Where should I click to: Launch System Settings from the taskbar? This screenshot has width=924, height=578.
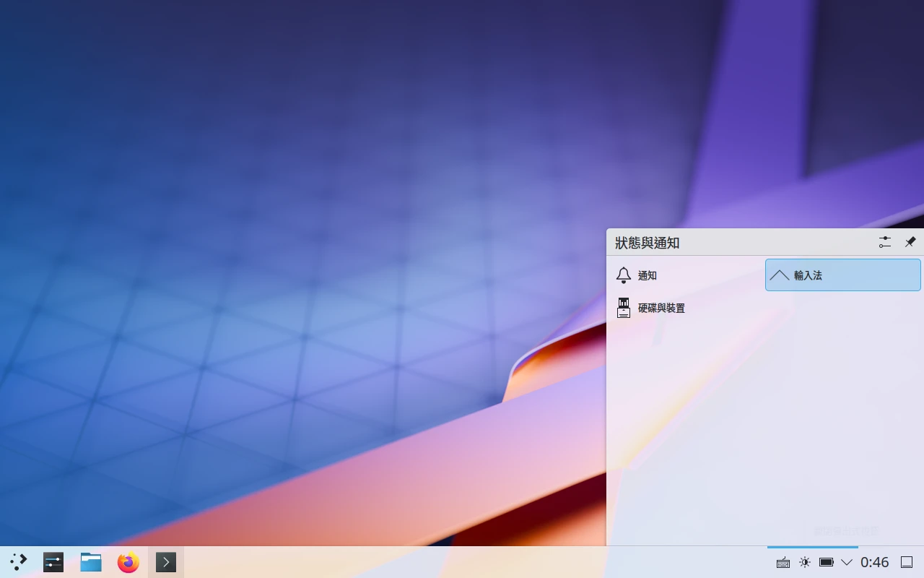tap(53, 562)
